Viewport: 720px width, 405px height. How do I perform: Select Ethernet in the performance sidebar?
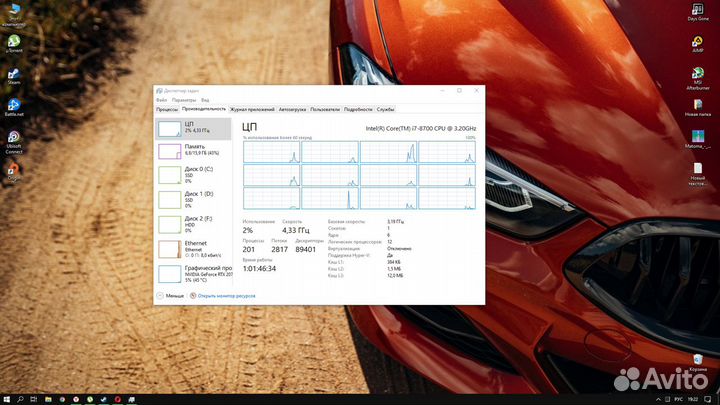193,248
